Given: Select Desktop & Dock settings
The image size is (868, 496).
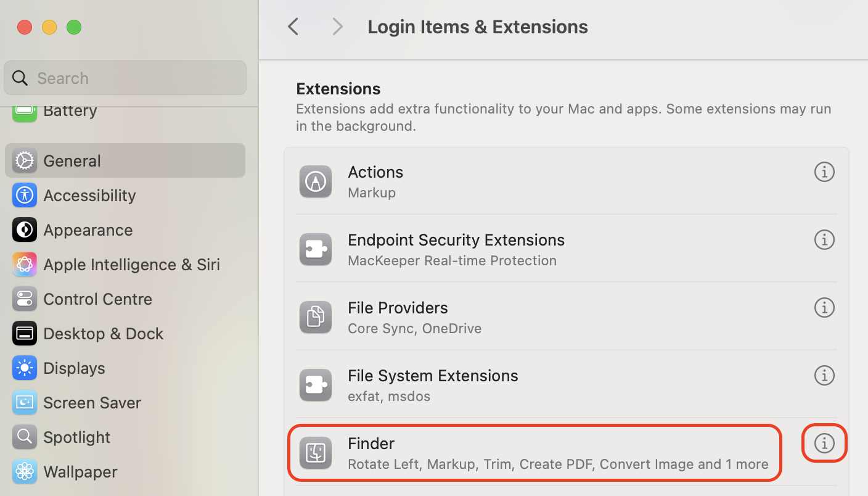Looking at the screenshot, I should tap(103, 333).
